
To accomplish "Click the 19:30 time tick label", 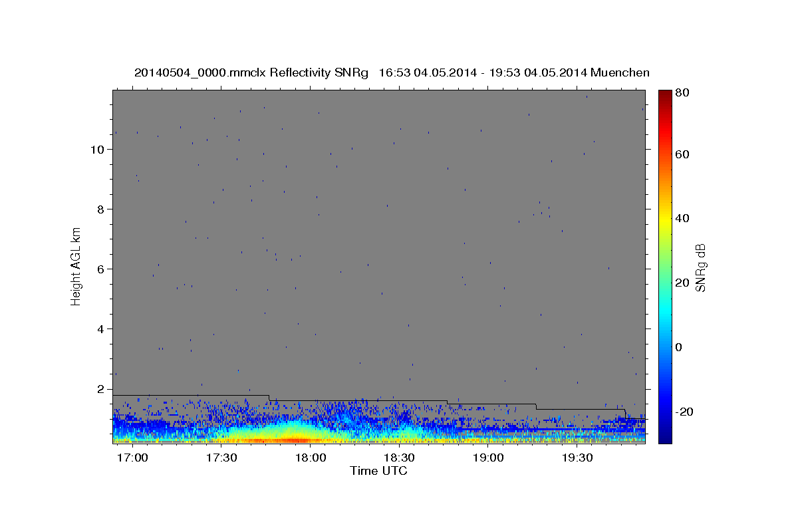I will (x=577, y=458).
